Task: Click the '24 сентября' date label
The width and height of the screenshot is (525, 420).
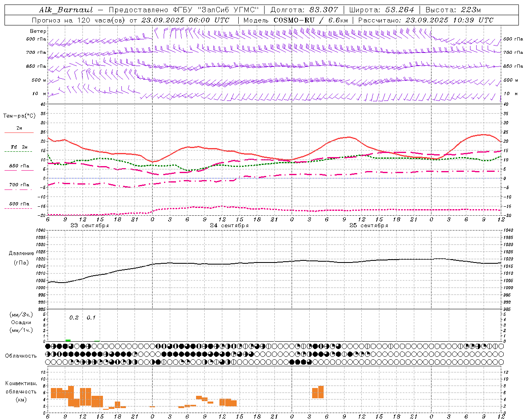Action: coord(229,226)
